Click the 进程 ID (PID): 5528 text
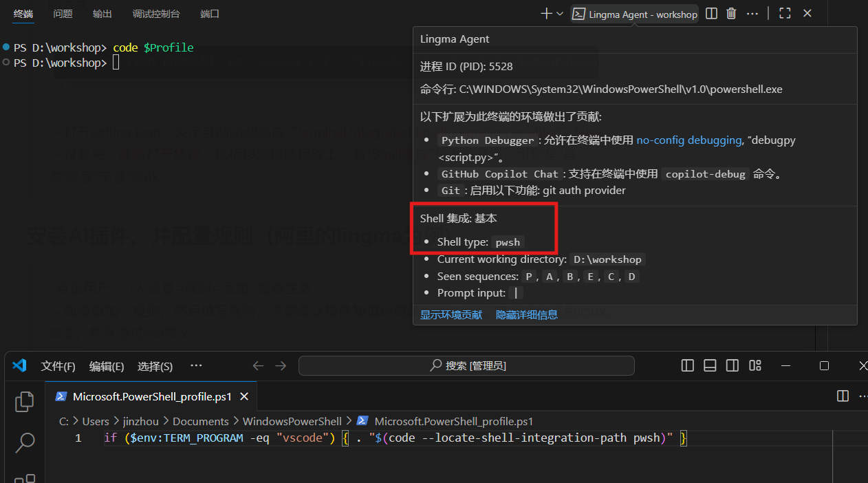The width and height of the screenshot is (868, 483). tap(466, 67)
